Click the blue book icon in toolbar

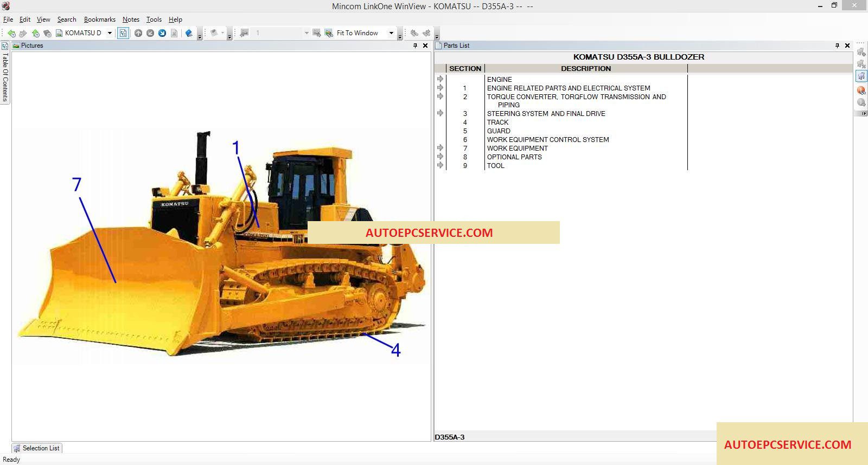coord(189,33)
